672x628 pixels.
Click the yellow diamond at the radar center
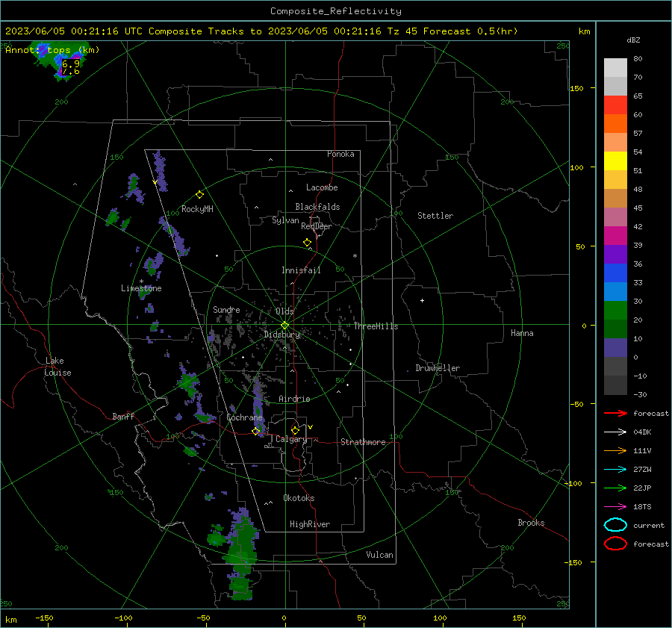(285, 326)
